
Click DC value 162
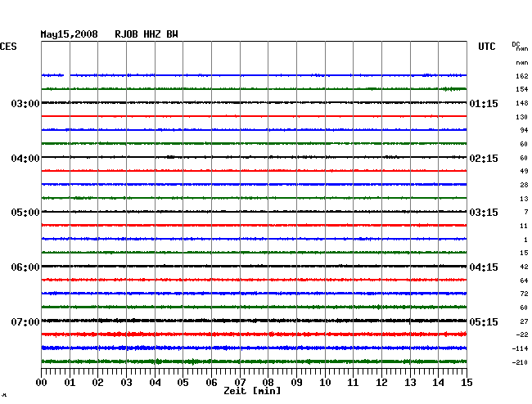click(x=522, y=76)
